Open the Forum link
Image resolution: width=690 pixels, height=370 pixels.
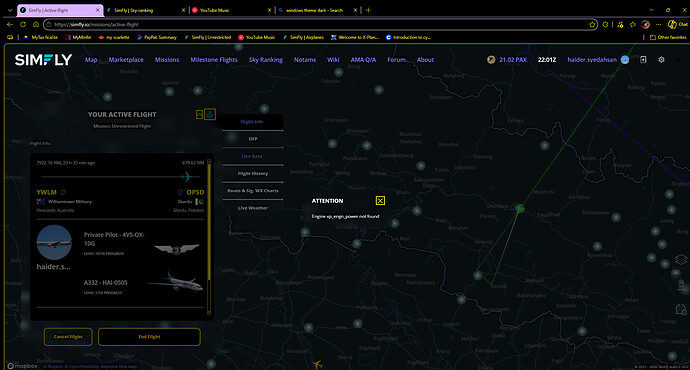coord(396,59)
